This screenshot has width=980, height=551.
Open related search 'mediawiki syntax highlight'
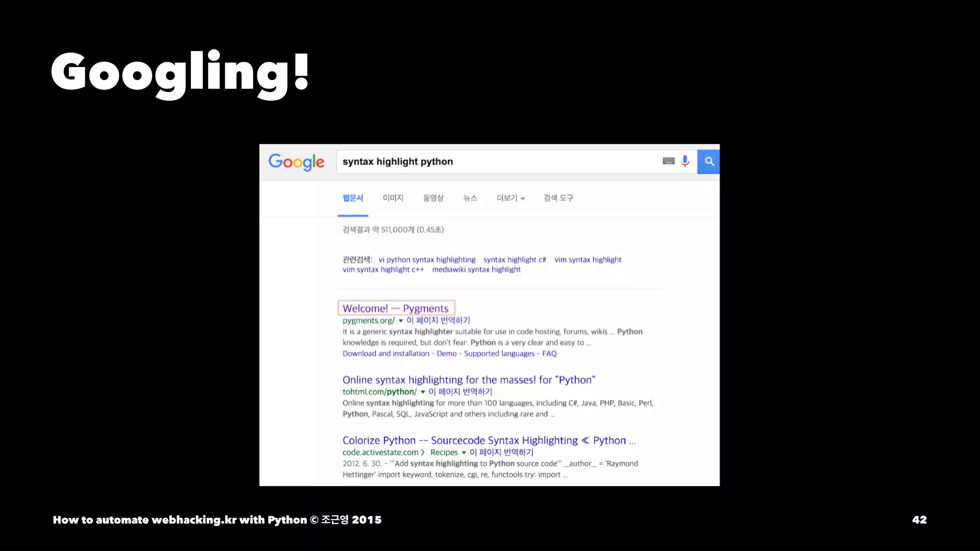[476, 270]
